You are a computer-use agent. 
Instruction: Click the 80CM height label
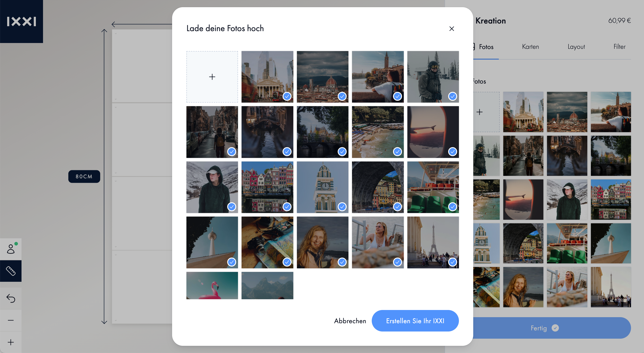click(84, 176)
